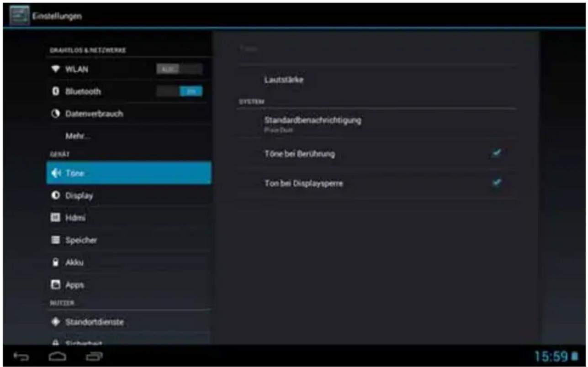This screenshot has height=367, width=588.
Task: Click the WLAN wifi icon
Action: point(56,69)
